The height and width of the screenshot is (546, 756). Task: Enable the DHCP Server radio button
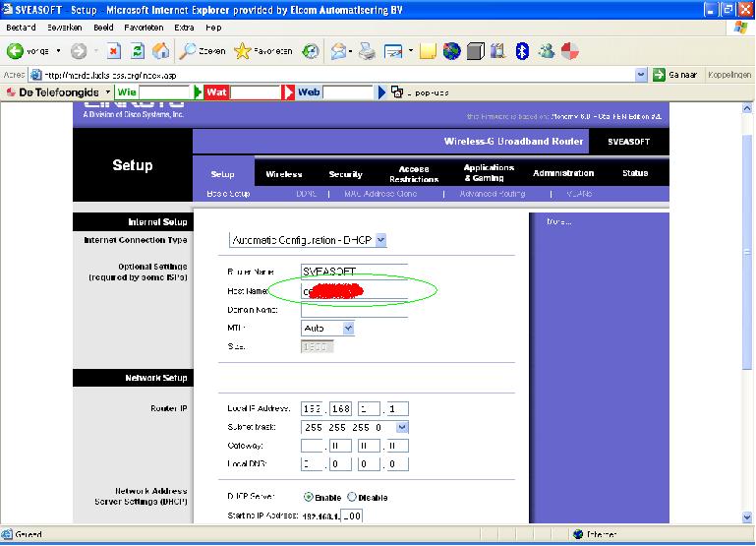pyautogui.click(x=310, y=497)
